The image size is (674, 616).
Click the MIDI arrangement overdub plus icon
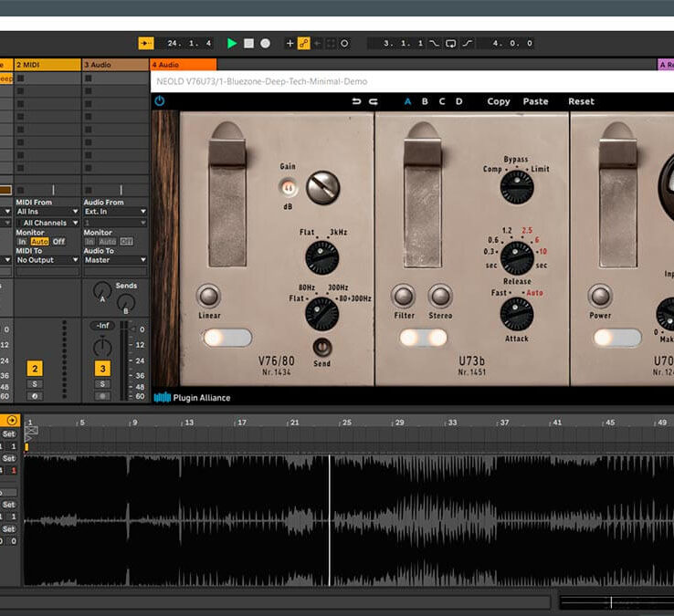290,44
